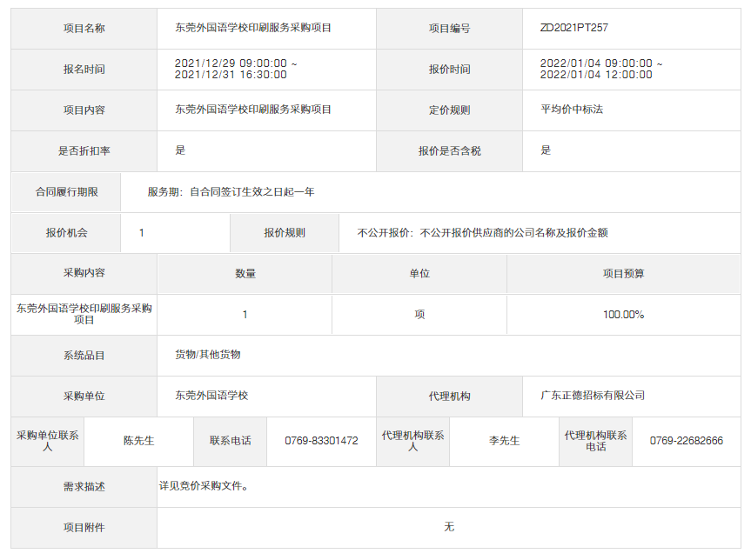Select the unit value 项
Screen dimensions: 751x560
[x=419, y=315]
